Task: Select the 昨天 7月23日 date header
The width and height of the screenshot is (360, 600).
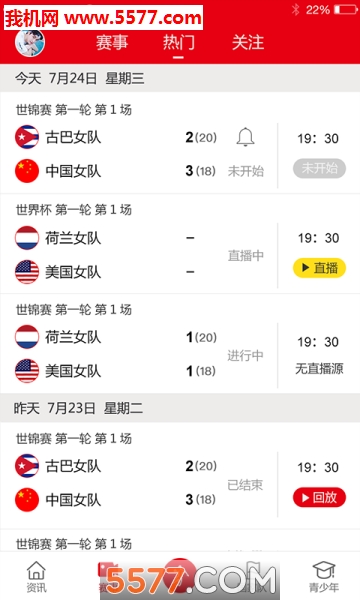Action: (180, 408)
